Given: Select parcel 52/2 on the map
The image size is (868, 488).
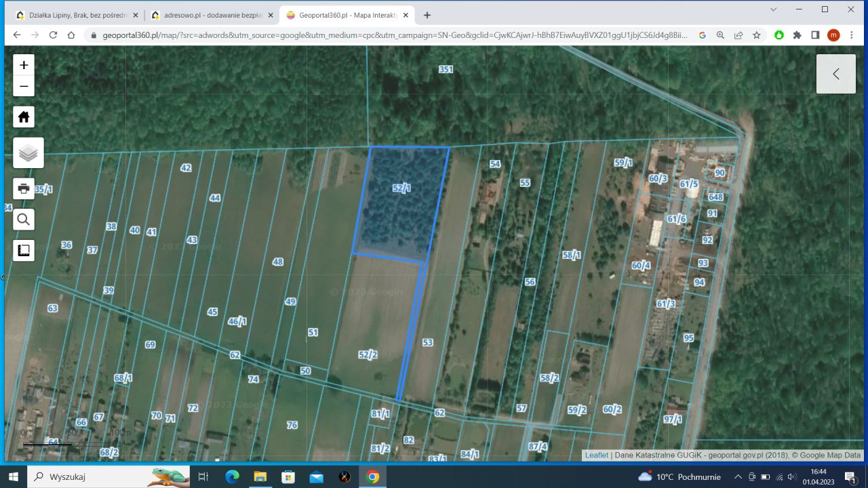Looking at the screenshot, I should coord(368,354).
